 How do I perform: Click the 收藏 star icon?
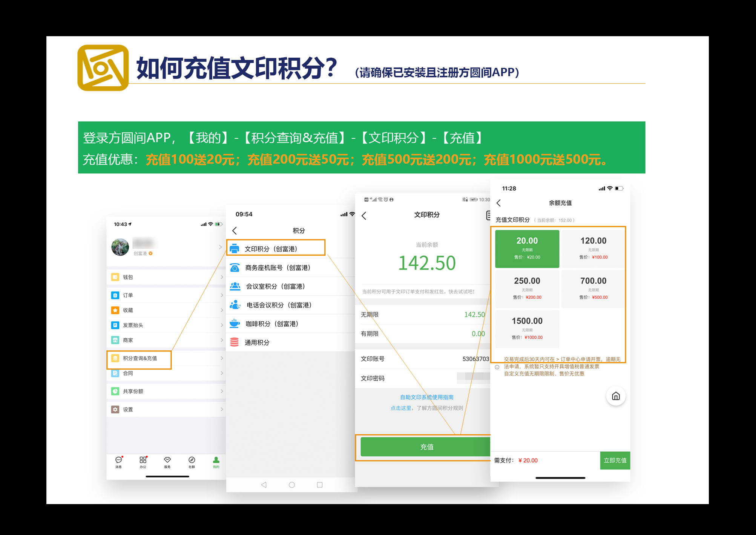pos(115,310)
